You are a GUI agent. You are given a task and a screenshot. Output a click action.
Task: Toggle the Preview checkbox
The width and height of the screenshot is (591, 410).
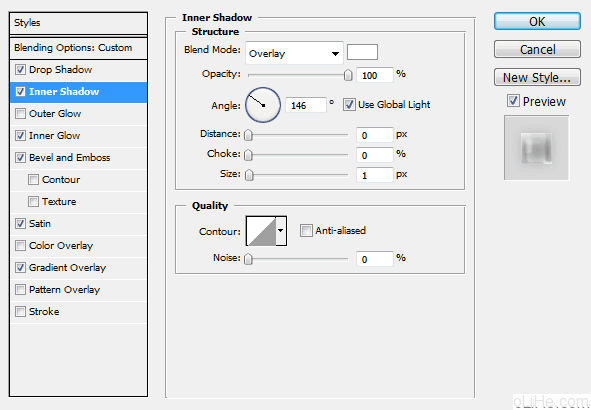tap(513, 101)
